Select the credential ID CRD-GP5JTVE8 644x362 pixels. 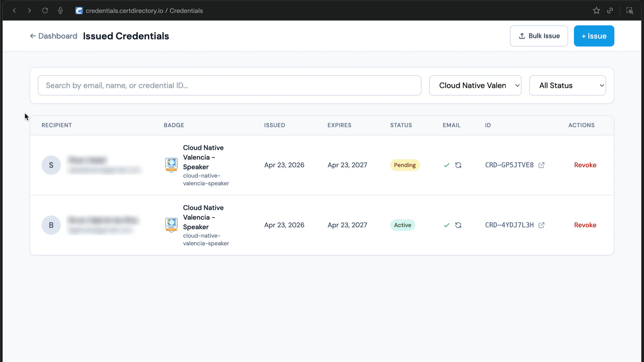click(509, 165)
